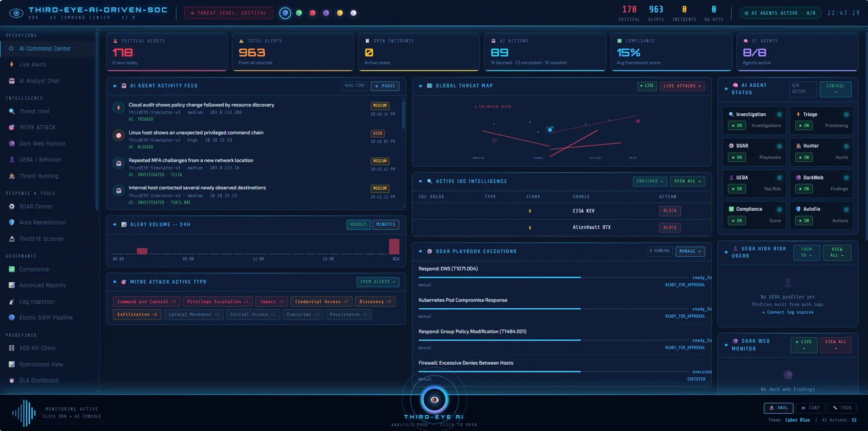
Task: Toggle the SOAR agent ON switch
Action: (x=736, y=157)
